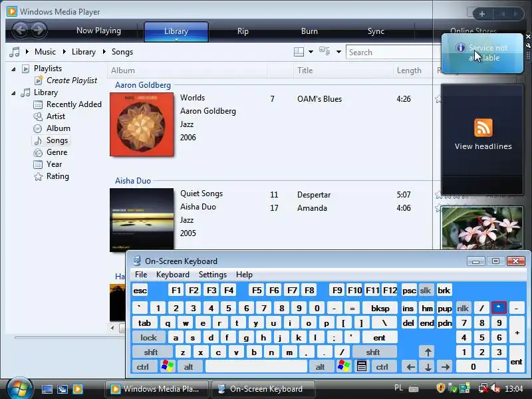Click the network connection tray icon
Viewport: 532px width, 399px height.
pyautogui.click(x=483, y=388)
